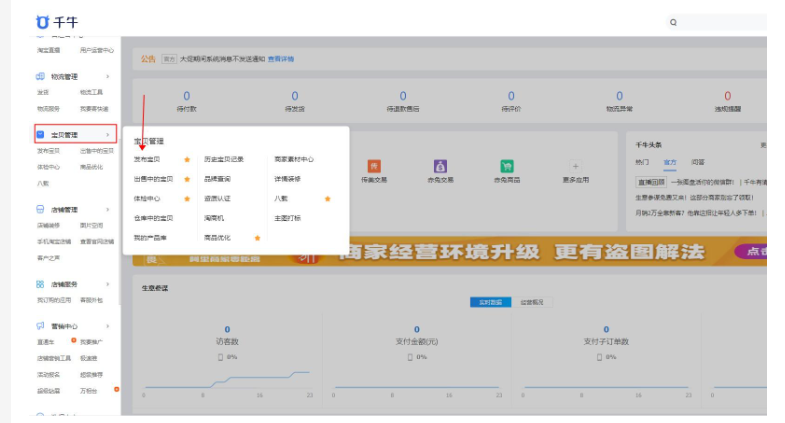Click the phone icon under 支付金额(元)
The width and height of the screenshot is (785, 423).
click(x=410, y=357)
